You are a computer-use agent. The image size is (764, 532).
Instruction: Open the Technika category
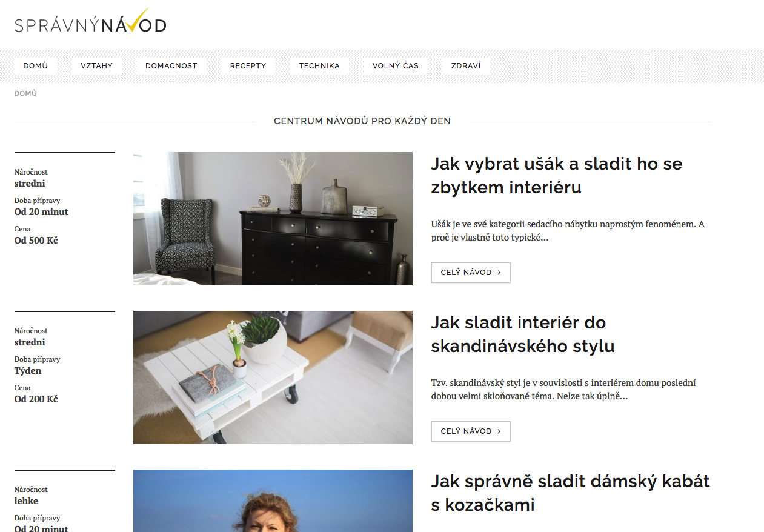[x=319, y=65]
